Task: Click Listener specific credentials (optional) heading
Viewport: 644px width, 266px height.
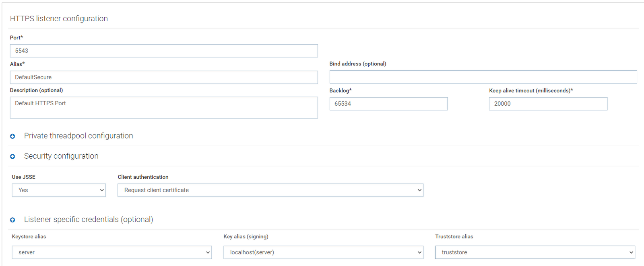Action: (x=89, y=219)
